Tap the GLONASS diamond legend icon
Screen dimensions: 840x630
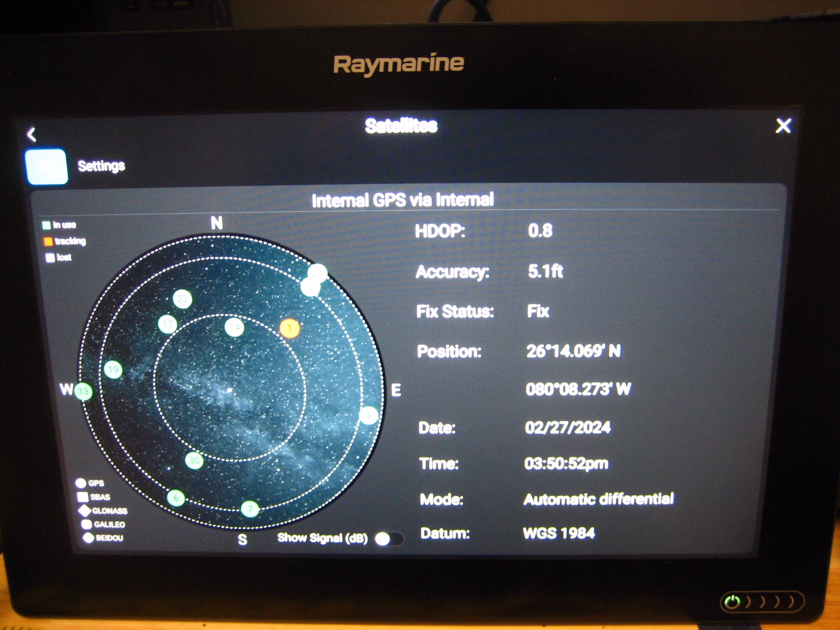85,511
